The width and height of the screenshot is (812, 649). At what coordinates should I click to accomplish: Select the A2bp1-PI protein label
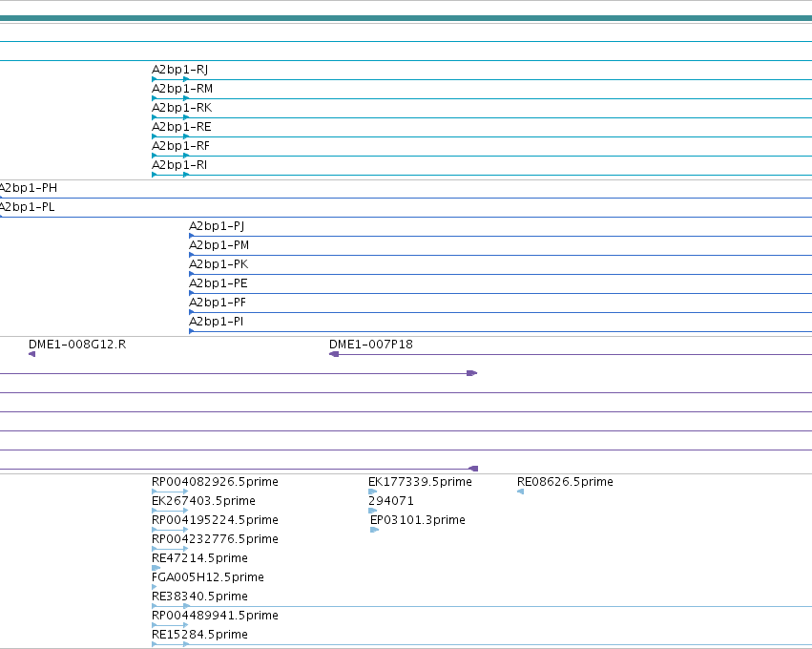216,322
